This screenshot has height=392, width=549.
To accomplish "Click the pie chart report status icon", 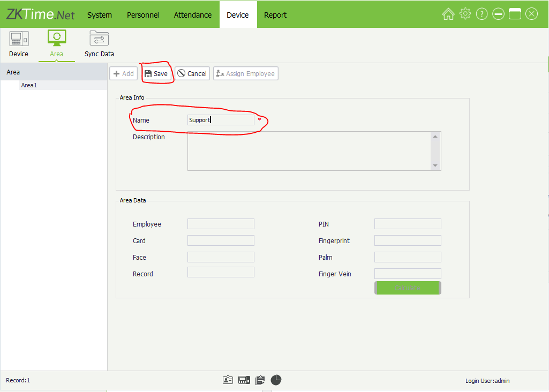I will pos(276,380).
